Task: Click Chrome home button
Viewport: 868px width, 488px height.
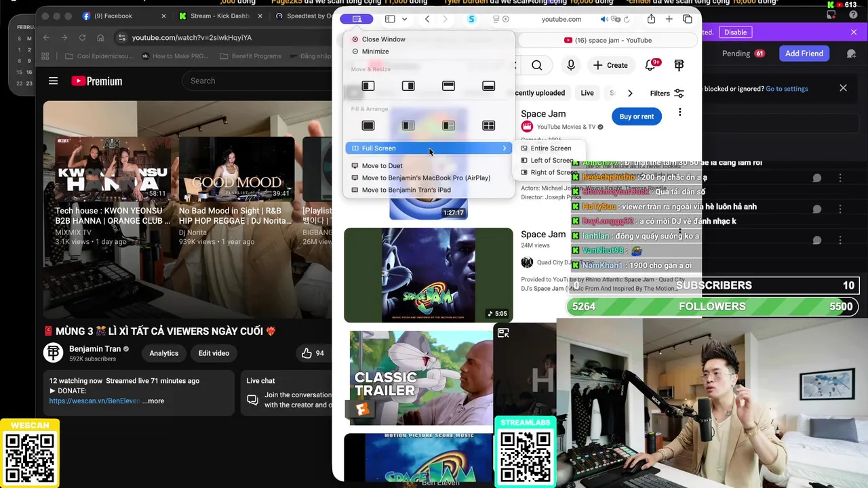Action: (x=100, y=38)
